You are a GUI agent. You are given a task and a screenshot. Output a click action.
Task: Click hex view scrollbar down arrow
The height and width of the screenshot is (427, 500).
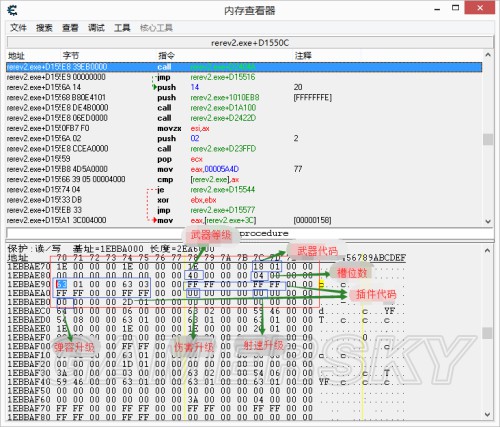[x=488, y=415]
